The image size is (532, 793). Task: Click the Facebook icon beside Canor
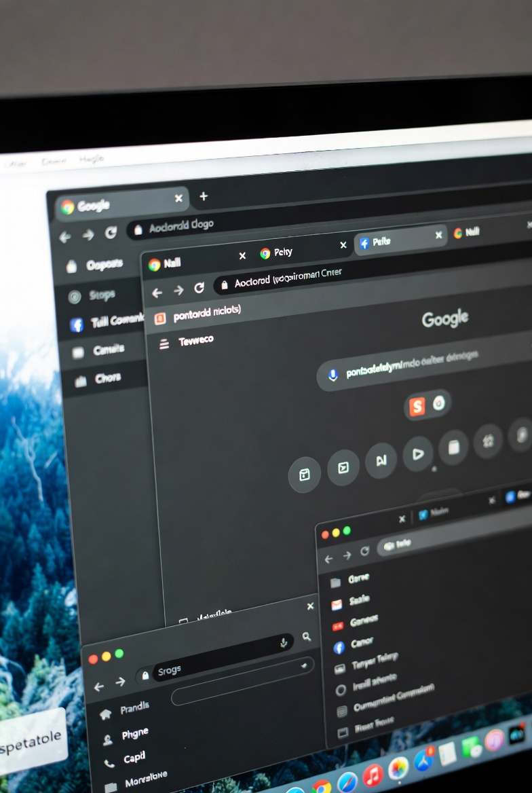339,648
